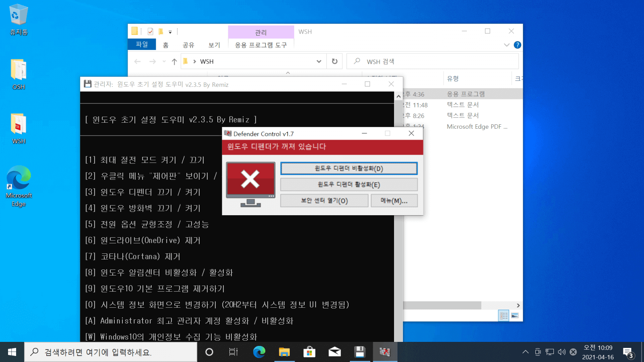Click the 관리 contextual tab header
644x362 pixels.
coord(261,32)
